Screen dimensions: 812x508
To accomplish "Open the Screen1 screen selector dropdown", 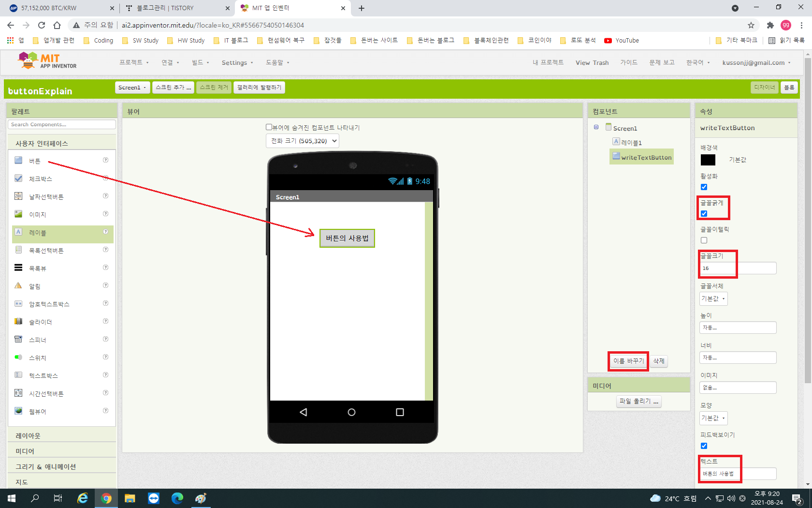I will coord(132,87).
